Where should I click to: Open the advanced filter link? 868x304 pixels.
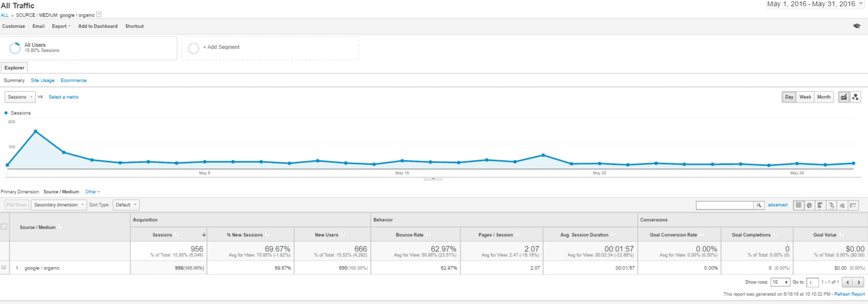[777, 205]
